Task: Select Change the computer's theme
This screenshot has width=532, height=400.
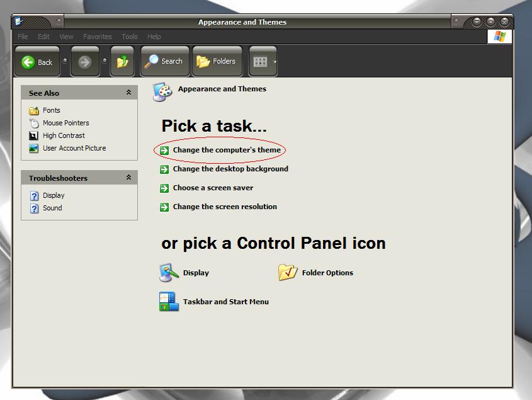Action: point(227,150)
